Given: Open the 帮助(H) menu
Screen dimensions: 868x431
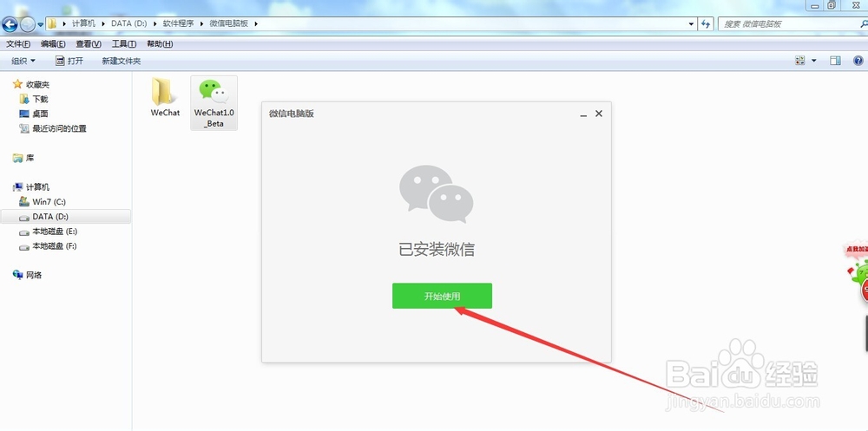Looking at the screenshot, I should coord(160,43).
